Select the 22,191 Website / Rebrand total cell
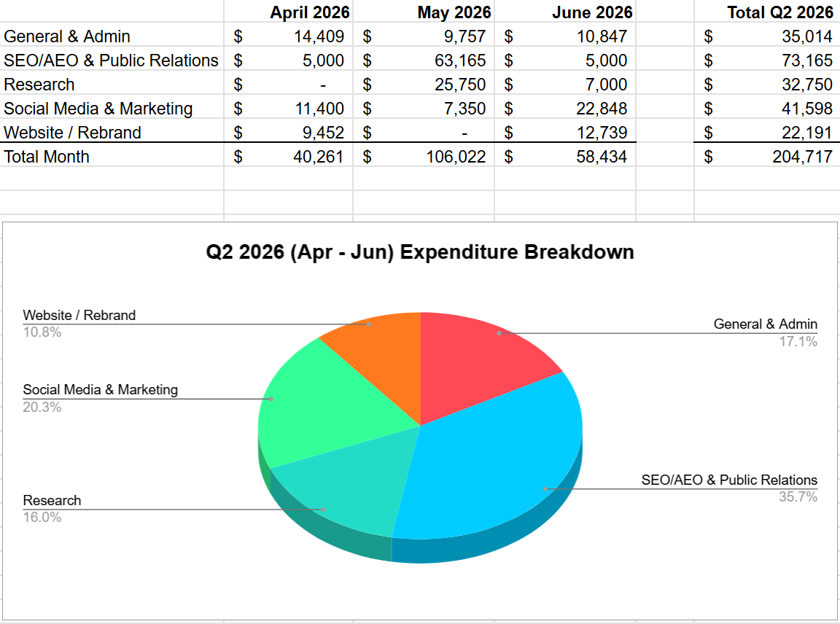 click(767, 132)
